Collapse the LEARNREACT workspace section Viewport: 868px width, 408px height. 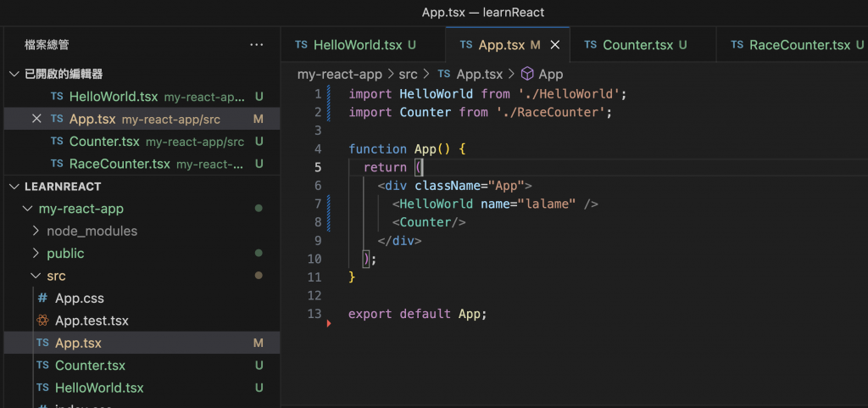pyautogui.click(x=14, y=187)
